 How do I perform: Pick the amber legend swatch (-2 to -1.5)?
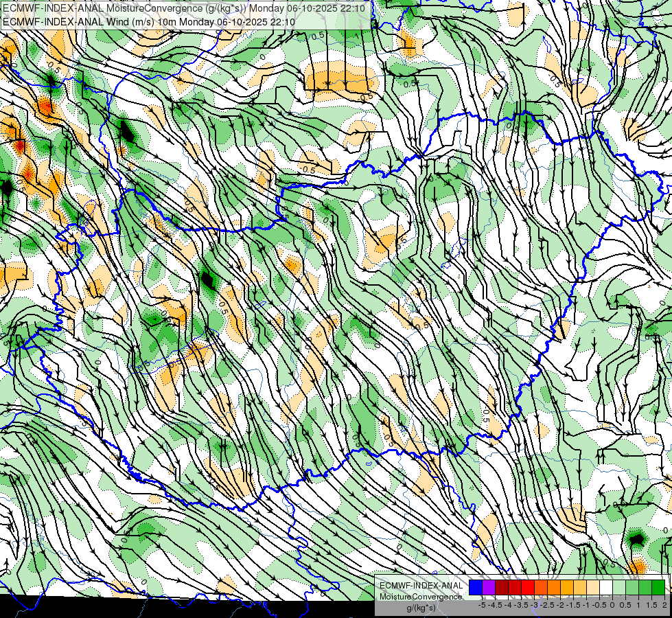pos(567,587)
